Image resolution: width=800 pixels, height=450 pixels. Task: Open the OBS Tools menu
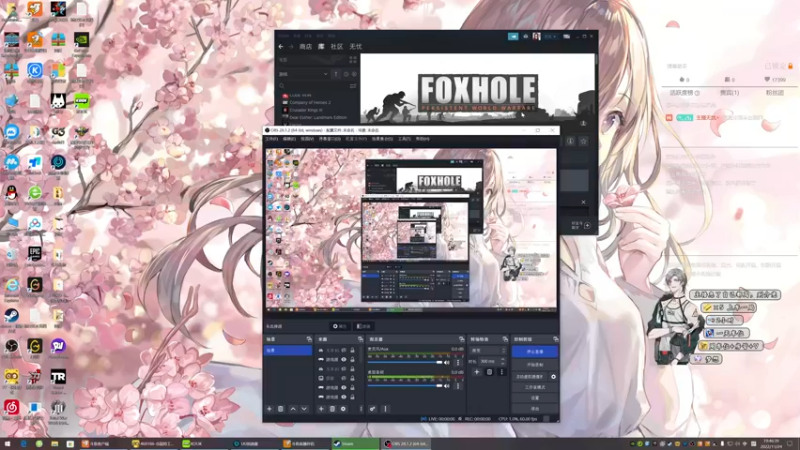click(404, 139)
